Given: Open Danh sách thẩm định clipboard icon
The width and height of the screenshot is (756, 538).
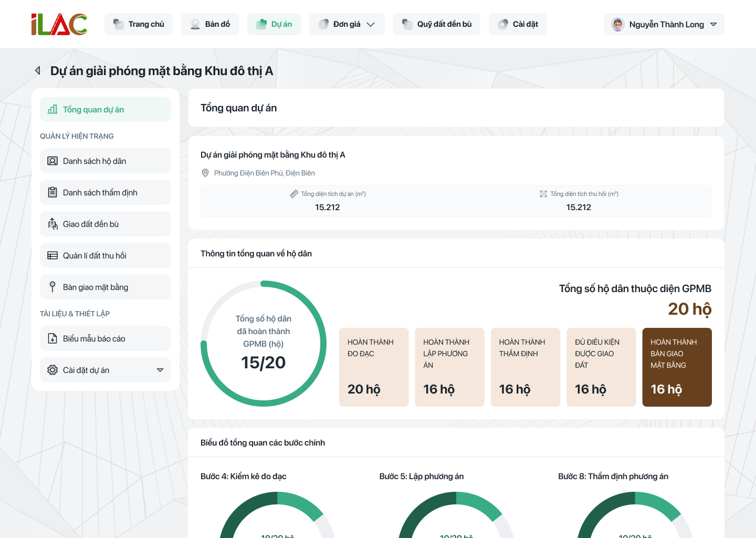Looking at the screenshot, I should pyautogui.click(x=52, y=192).
